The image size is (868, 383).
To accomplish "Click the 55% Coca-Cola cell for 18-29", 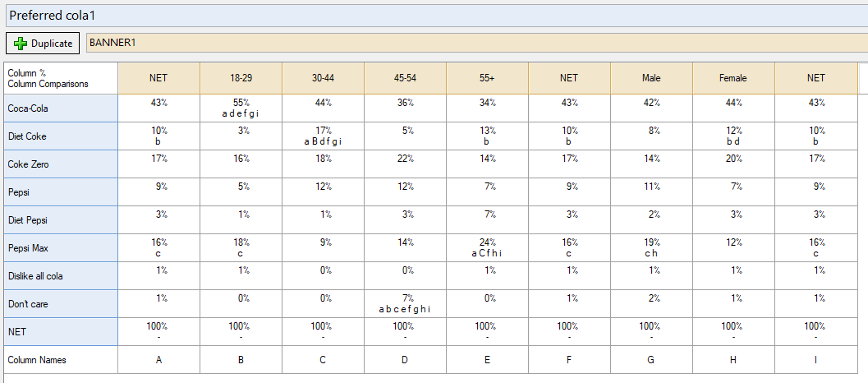I will point(241,108).
